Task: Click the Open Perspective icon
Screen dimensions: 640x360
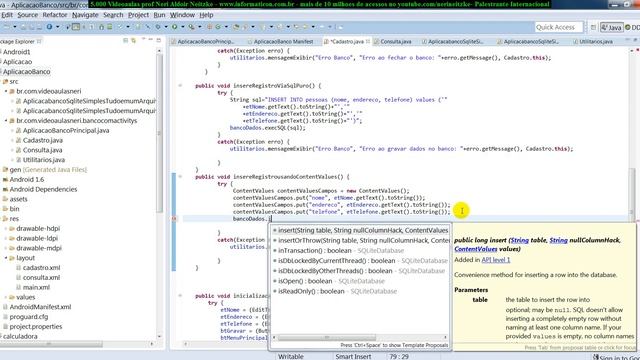Action: (x=593, y=27)
